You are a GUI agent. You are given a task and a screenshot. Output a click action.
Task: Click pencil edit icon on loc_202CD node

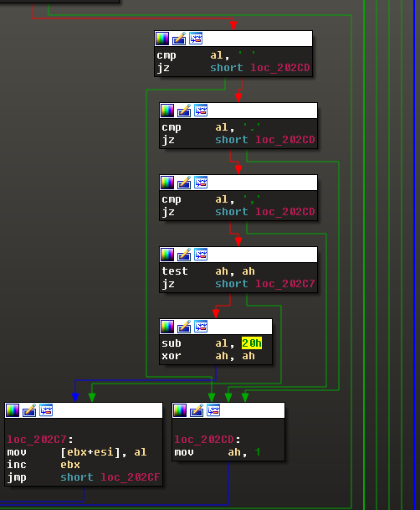point(197,410)
